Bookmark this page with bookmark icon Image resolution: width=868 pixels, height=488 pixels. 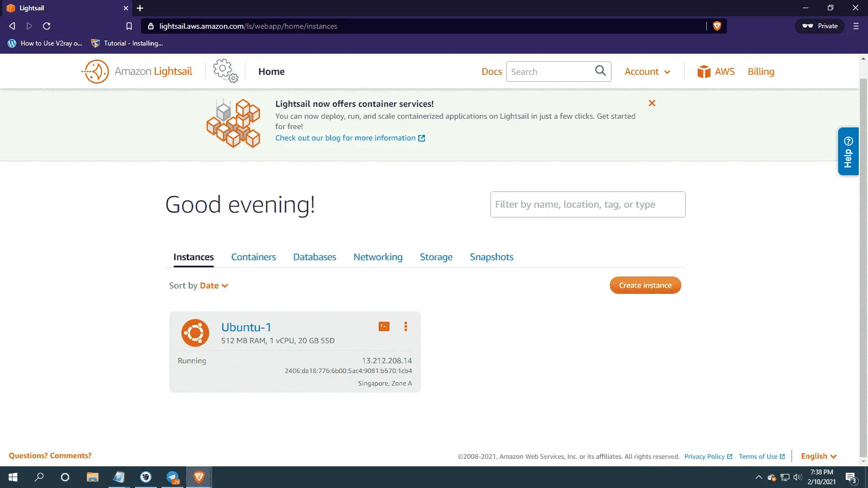tap(129, 26)
